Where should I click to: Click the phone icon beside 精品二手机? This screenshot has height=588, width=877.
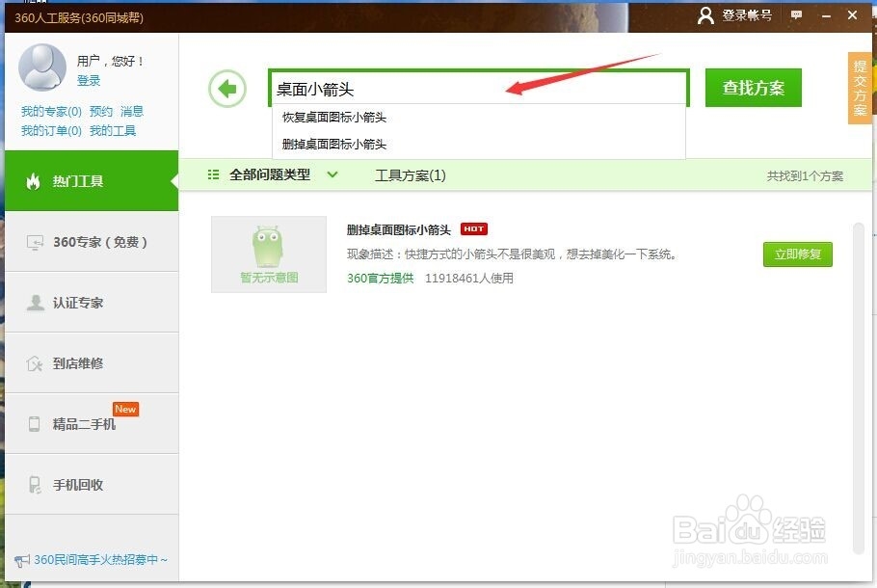click(x=34, y=424)
